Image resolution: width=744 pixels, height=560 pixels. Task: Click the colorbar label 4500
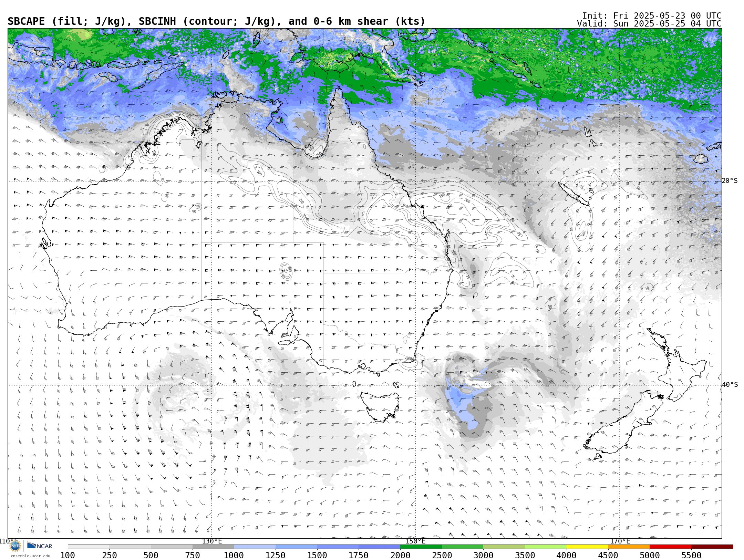[608, 556]
